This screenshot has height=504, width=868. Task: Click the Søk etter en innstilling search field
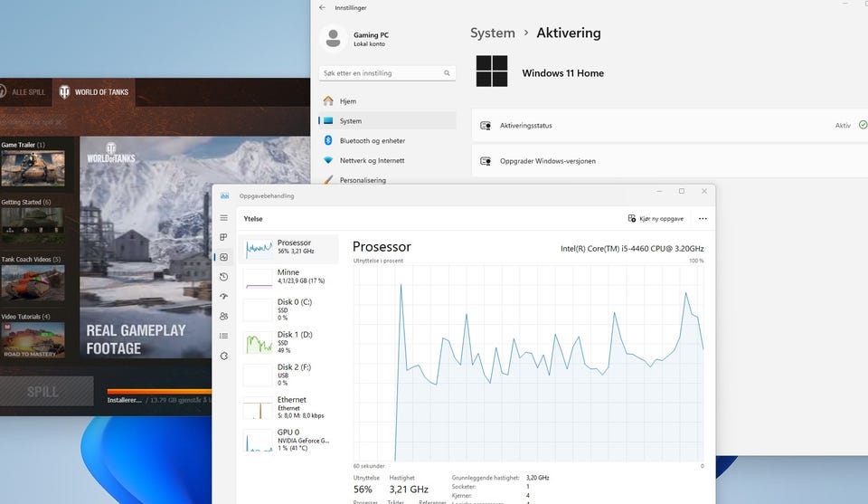pyautogui.click(x=386, y=73)
